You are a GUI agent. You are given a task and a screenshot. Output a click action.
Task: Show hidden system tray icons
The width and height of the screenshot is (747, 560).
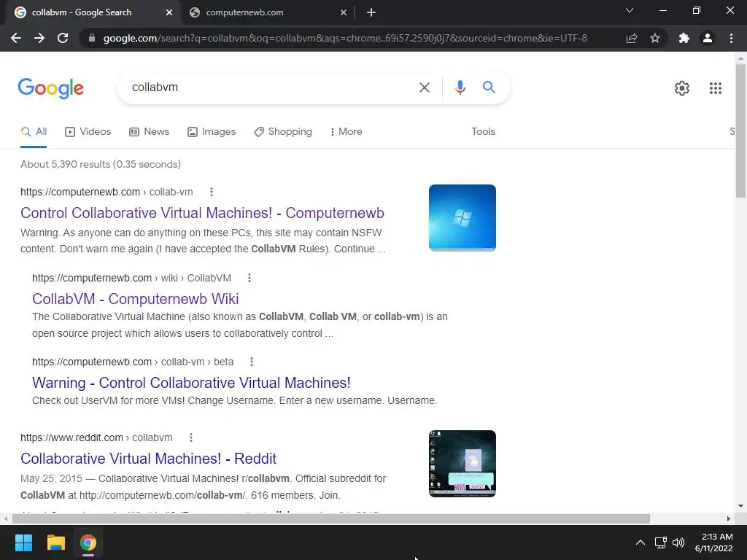[x=640, y=542]
